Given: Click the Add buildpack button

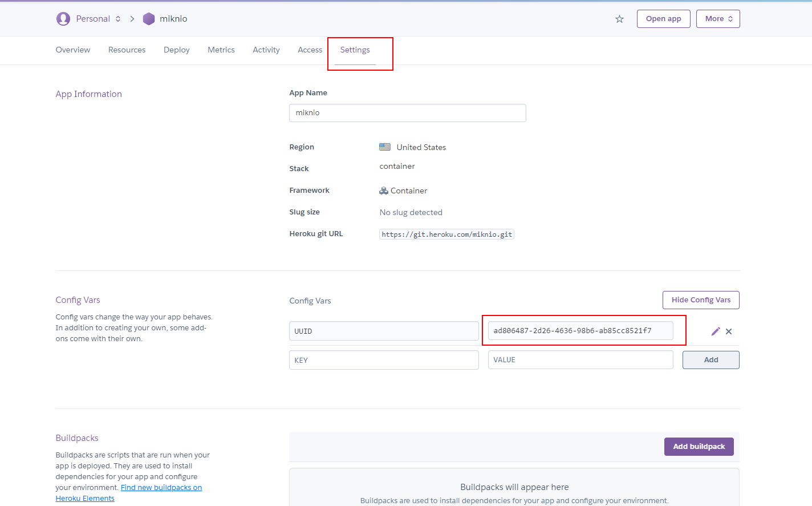Looking at the screenshot, I should tap(699, 447).
